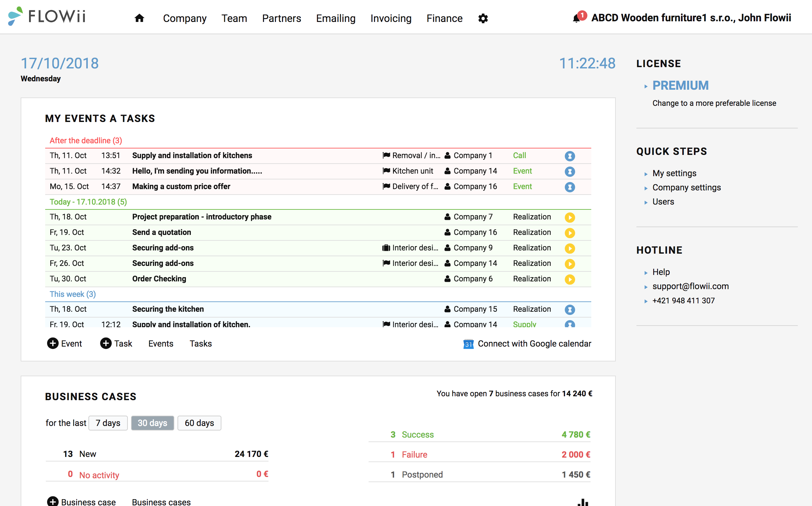Viewport: 812px width, 506px height.
Task: Open the Invoicing menu
Action: [x=391, y=18]
